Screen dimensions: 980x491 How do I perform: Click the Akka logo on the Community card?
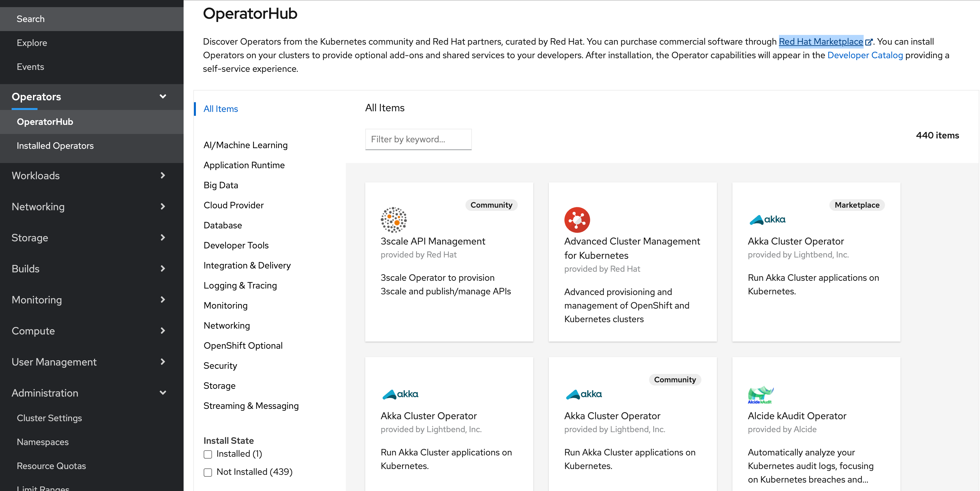pyautogui.click(x=584, y=394)
